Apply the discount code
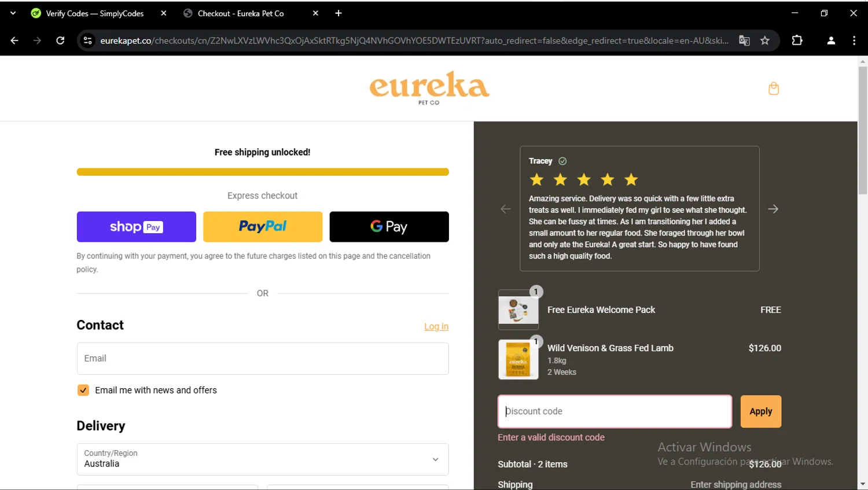The height and width of the screenshot is (490, 868). 761,411
